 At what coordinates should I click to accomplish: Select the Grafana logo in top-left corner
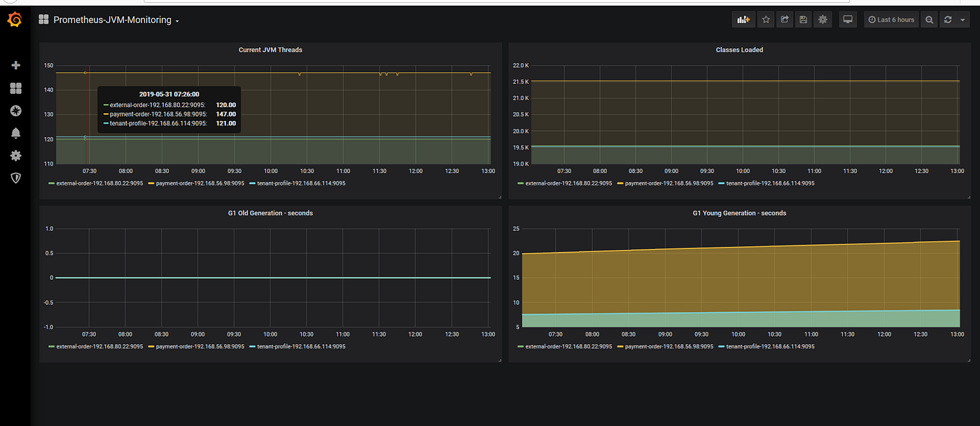(x=14, y=19)
